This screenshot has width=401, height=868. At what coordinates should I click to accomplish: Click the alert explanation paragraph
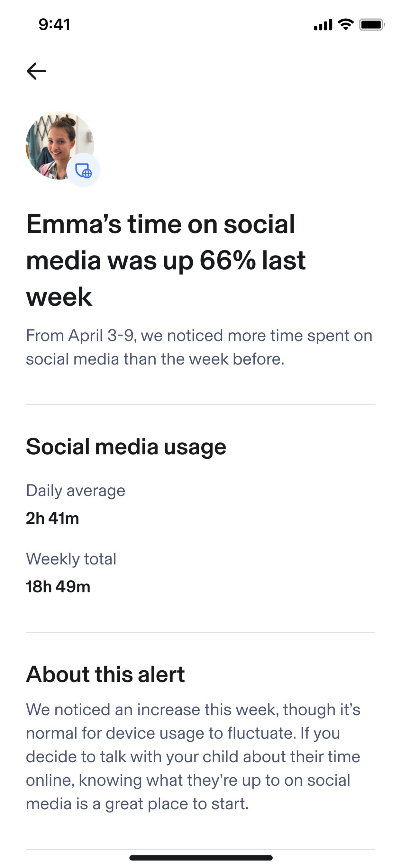tap(193, 756)
